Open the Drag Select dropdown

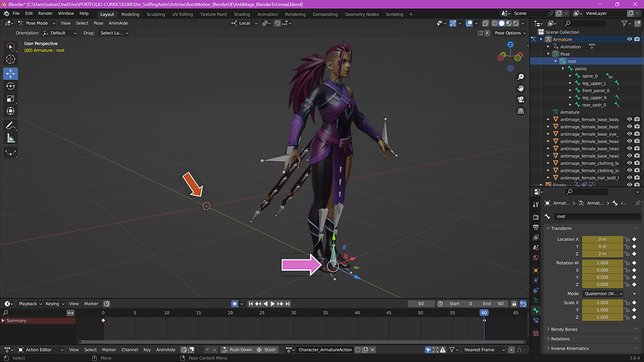pos(114,33)
